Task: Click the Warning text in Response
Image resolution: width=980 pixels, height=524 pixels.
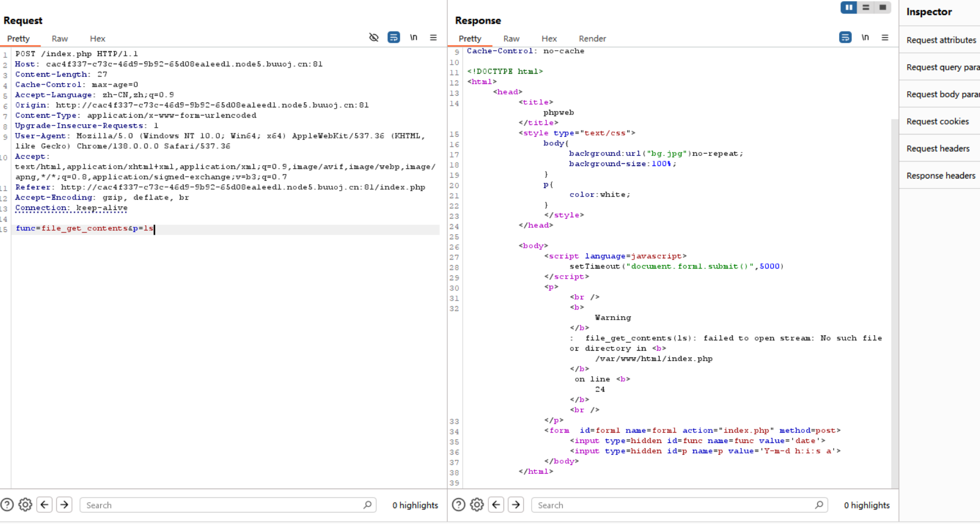Action: 613,317
